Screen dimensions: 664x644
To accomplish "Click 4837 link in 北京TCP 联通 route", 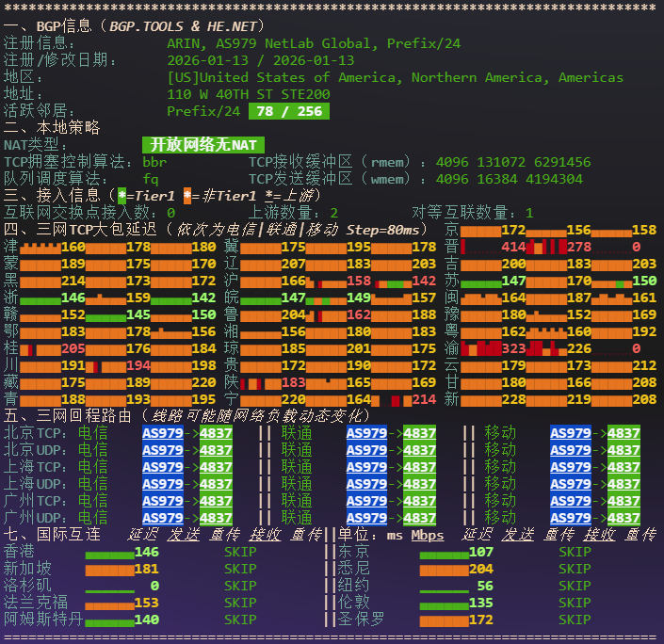I will tap(419, 433).
